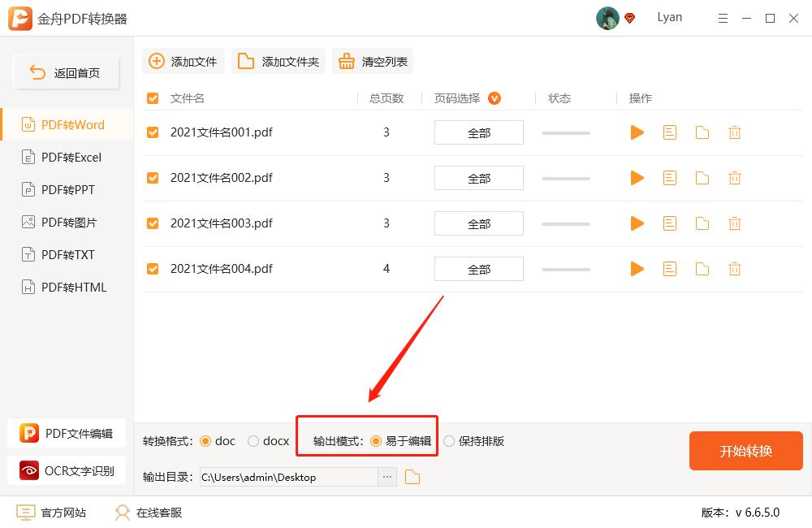
Task: Expand the 页码选择 column dropdown
Action: point(495,97)
